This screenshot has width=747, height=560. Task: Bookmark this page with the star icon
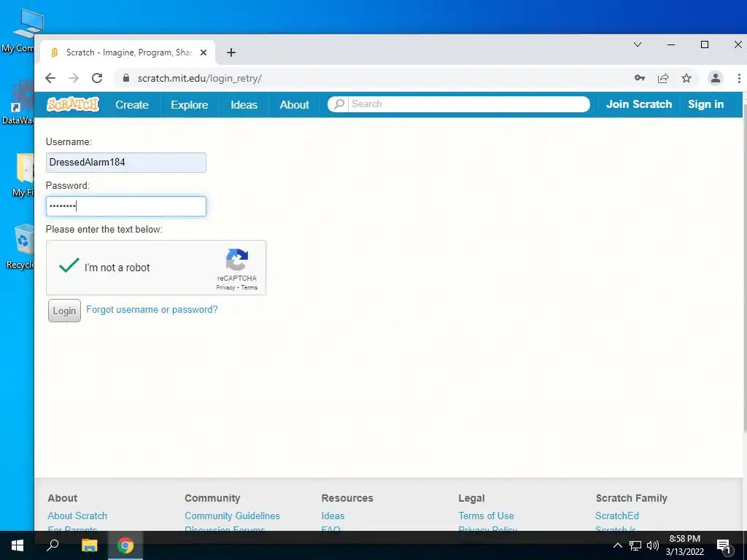point(686,78)
